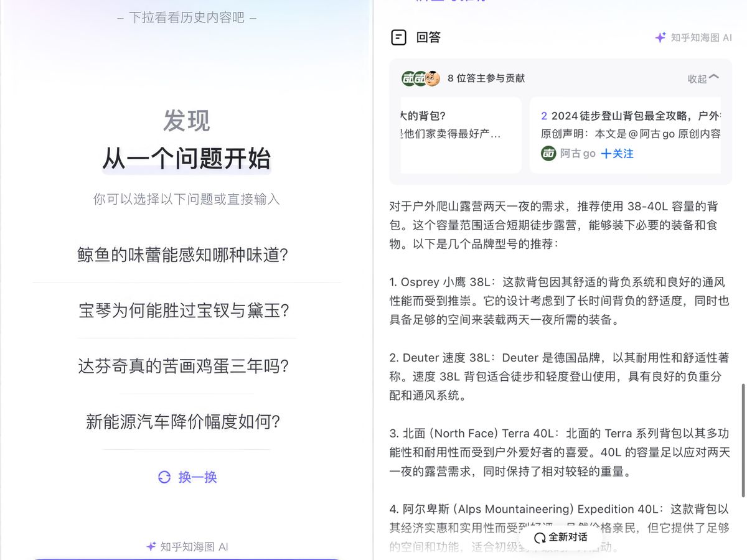Viewport: 747px width, 560px height.
Task: Open question 新能源汽车降价幅度如何?
Action: tap(186, 421)
